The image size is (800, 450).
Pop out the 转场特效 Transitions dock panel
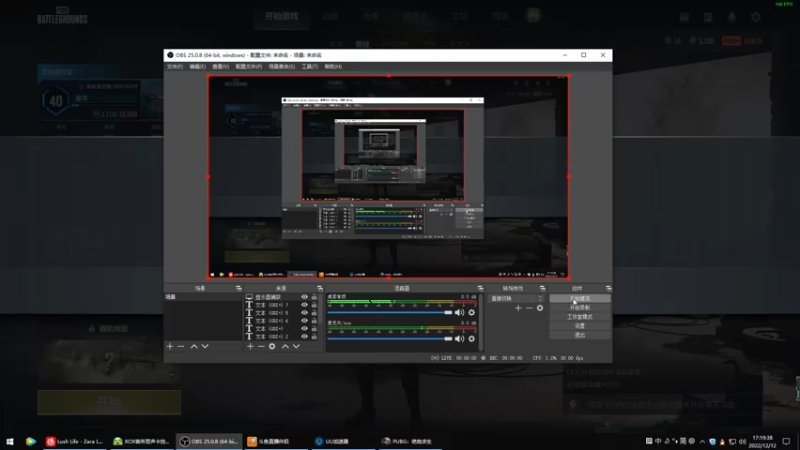click(x=542, y=288)
